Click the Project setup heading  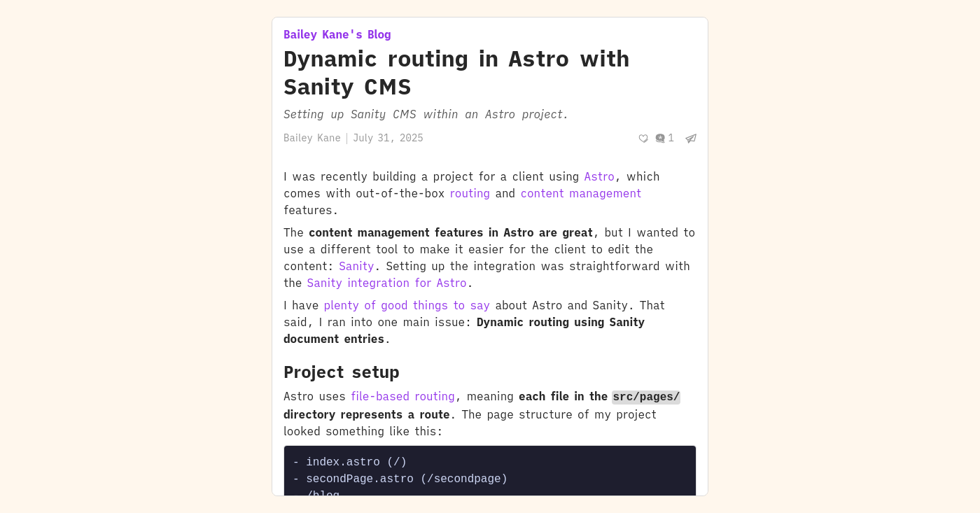coord(342,372)
